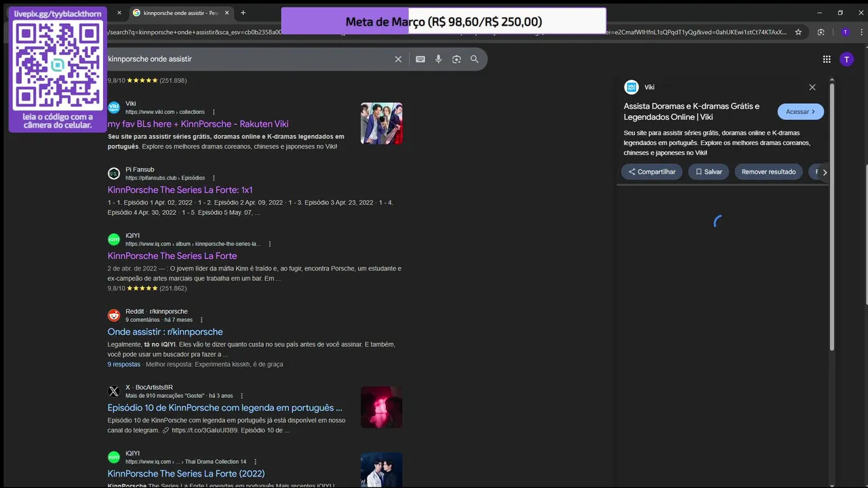868x488 pixels.
Task: Click the 9 respostas link
Action: 123,364
